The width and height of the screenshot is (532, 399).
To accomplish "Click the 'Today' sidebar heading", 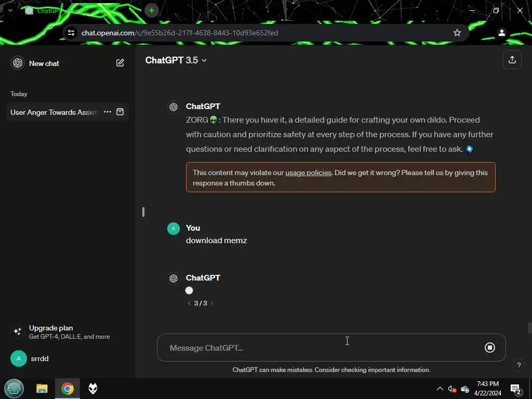I will (x=19, y=94).
